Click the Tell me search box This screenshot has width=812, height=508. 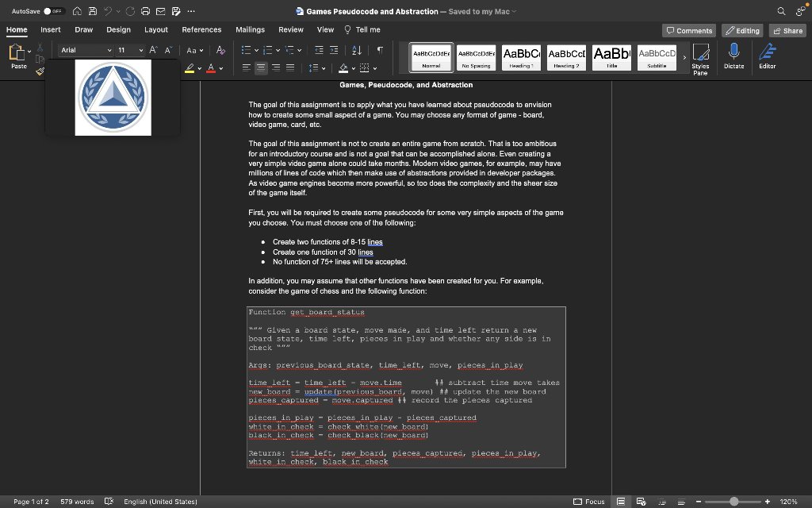362,29
